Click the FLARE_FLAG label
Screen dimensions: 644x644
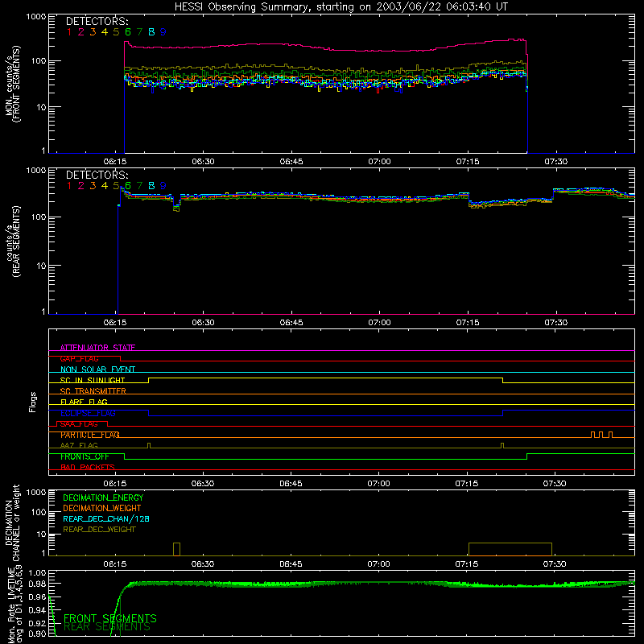tap(84, 402)
